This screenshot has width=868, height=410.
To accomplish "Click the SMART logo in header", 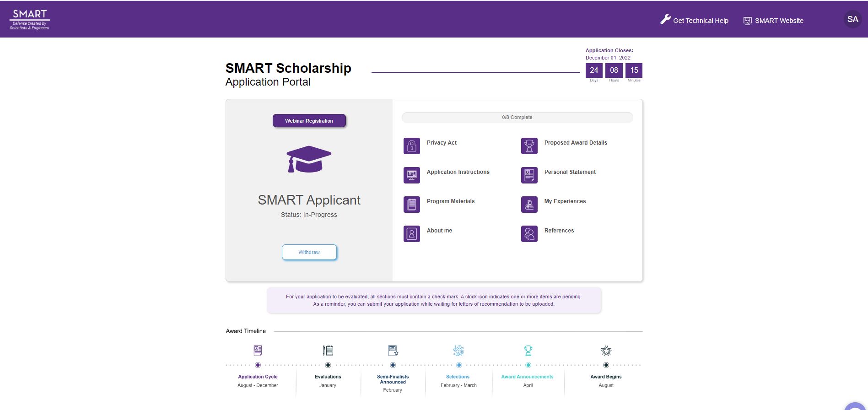I will 30,20.
